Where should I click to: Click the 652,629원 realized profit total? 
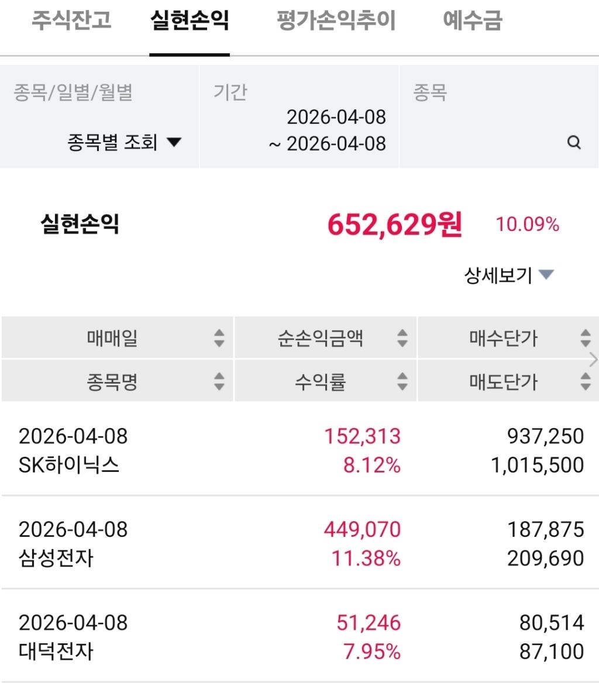click(395, 225)
